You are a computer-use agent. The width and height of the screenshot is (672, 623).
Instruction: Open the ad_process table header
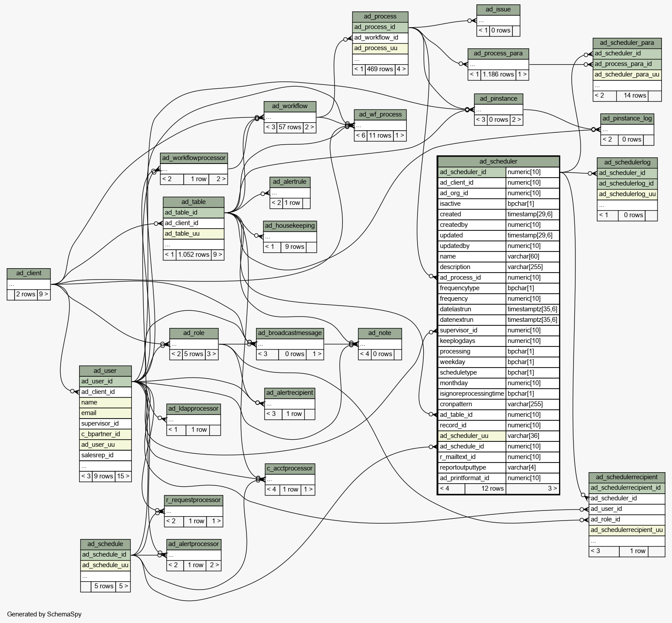pyautogui.click(x=380, y=17)
